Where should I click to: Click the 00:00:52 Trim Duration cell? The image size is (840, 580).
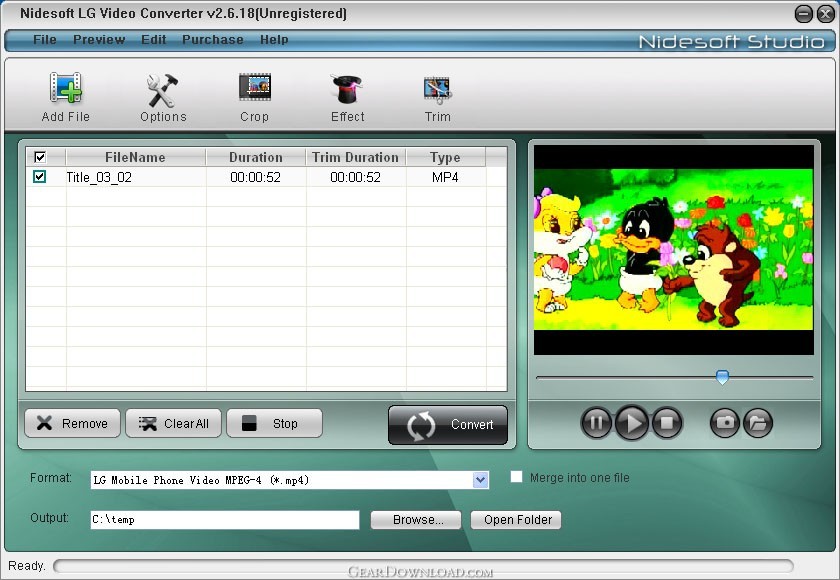click(x=356, y=177)
